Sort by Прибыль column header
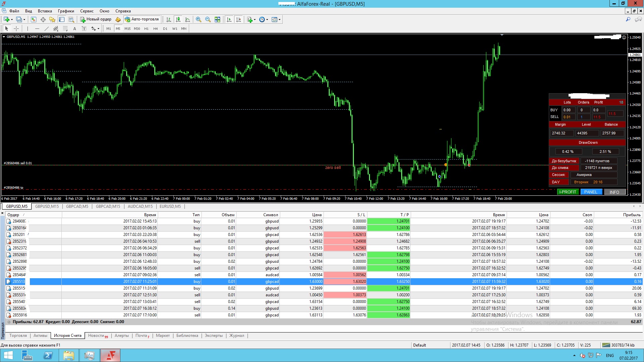The image size is (644, 362). pos(632,215)
